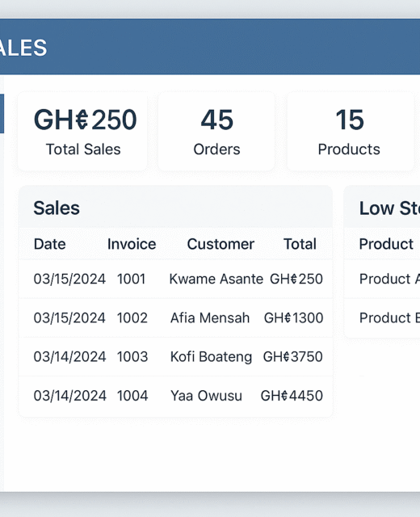
Task: Open the 15 Products summary card
Action: click(x=350, y=131)
